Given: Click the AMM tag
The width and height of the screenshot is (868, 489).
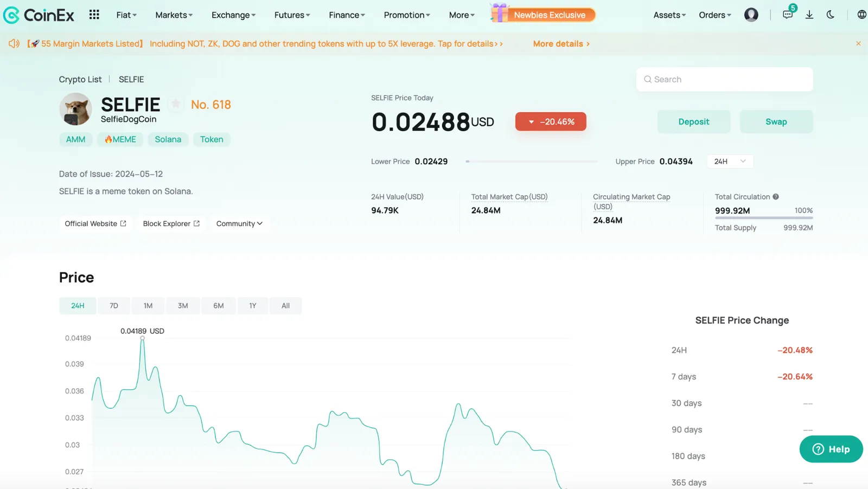Looking at the screenshot, I should coord(75,139).
